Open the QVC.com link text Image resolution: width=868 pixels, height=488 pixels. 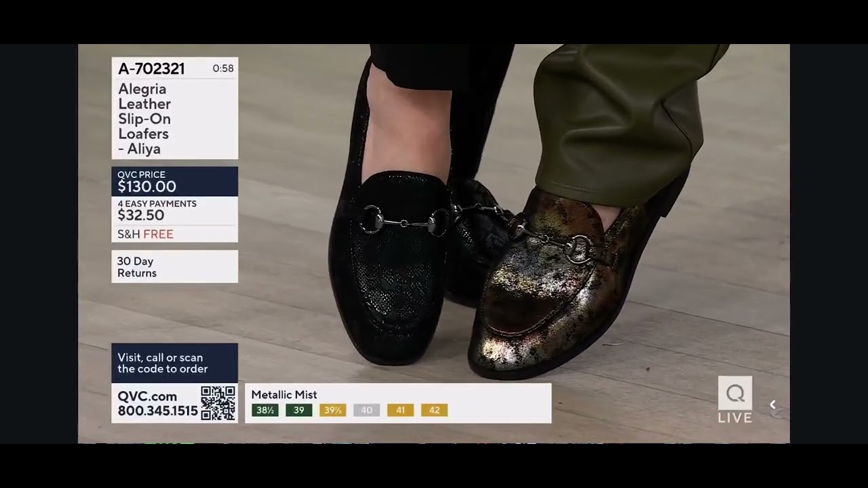click(x=147, y=396)
